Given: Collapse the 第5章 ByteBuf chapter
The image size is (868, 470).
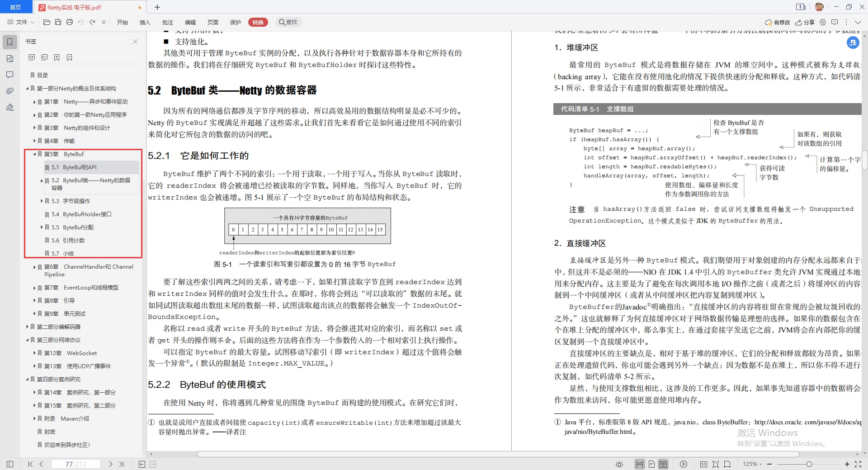Looking at the screenshot, I should click(x=34, y=154).
